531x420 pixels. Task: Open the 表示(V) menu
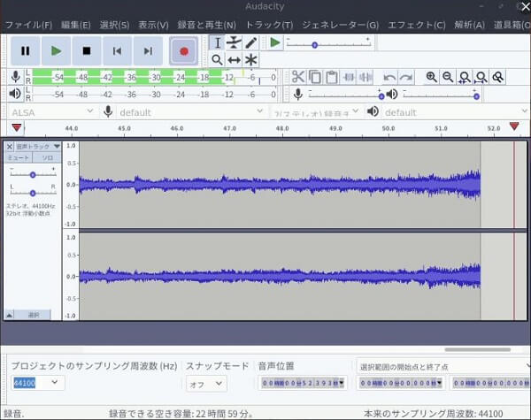[x=153, y=25]
